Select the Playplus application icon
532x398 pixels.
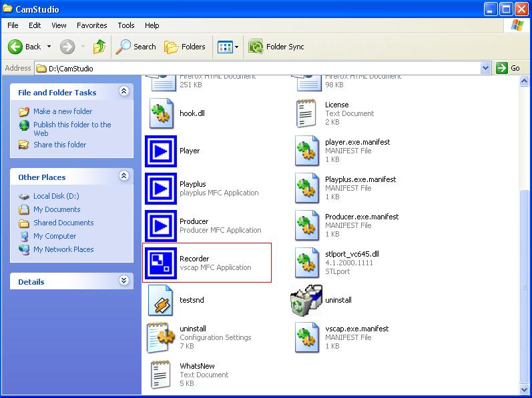coord(161,188)
